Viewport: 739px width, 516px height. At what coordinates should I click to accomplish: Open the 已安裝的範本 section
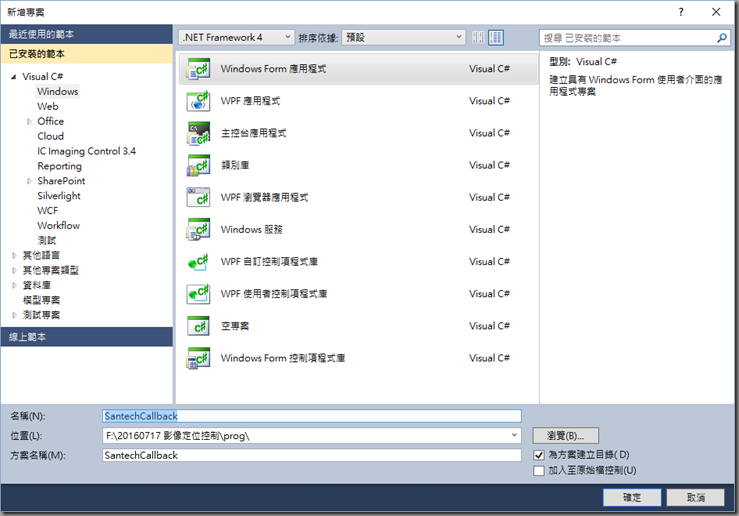[87, 54]
